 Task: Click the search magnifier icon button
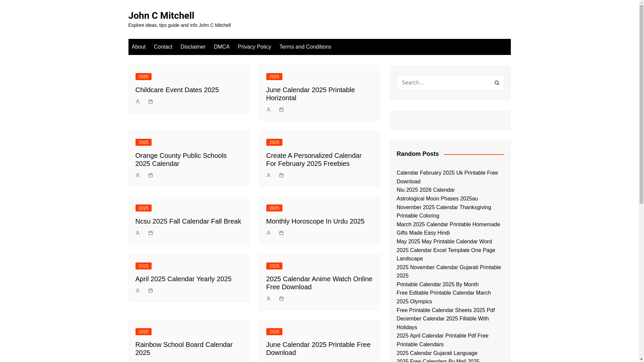(x=497, y=83)
